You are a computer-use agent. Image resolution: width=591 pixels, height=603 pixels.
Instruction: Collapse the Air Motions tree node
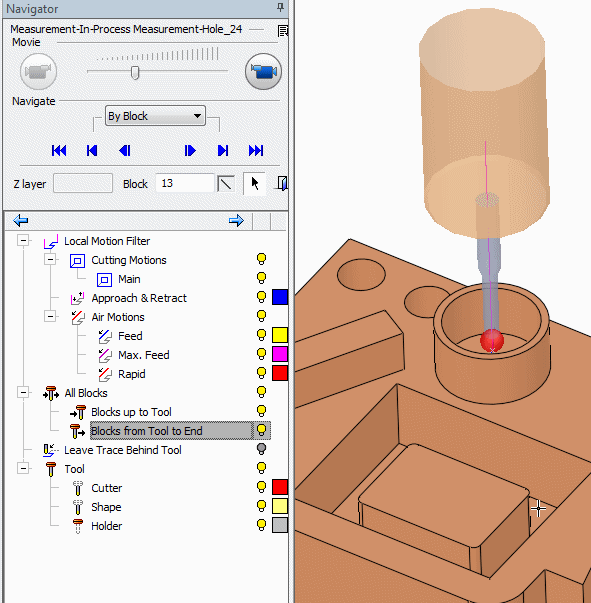pyautogui.click(x=50, y=316)
